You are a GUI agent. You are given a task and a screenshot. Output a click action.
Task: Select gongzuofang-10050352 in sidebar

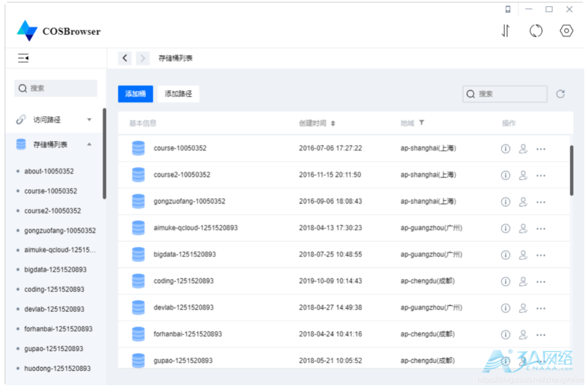coord(60,231)
